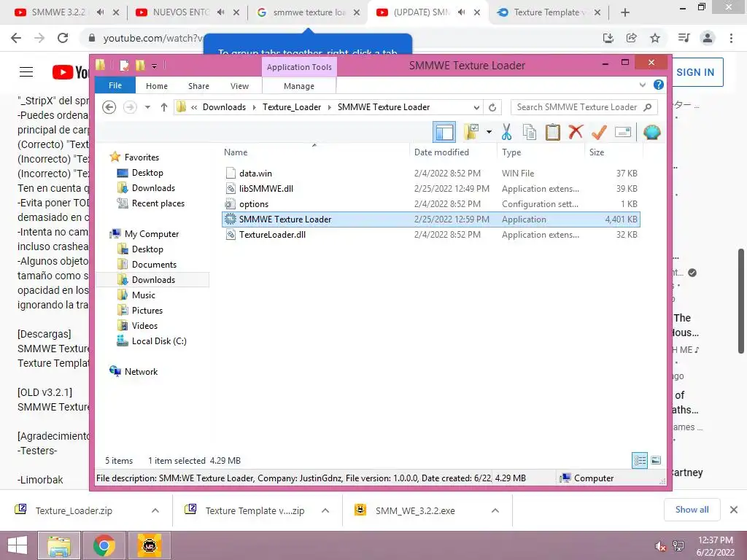Switch to Details view icon in status bar

pos(640,460)
